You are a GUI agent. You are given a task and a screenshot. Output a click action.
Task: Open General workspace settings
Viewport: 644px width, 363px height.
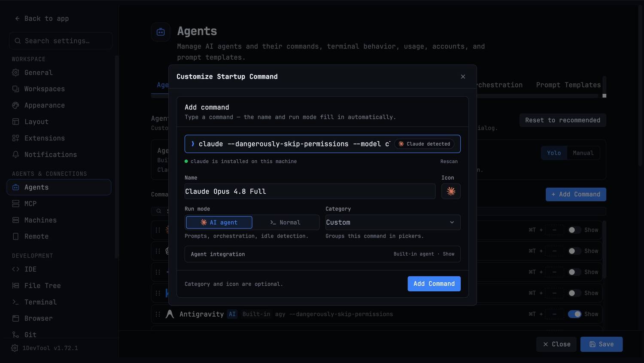coord(59,73)
